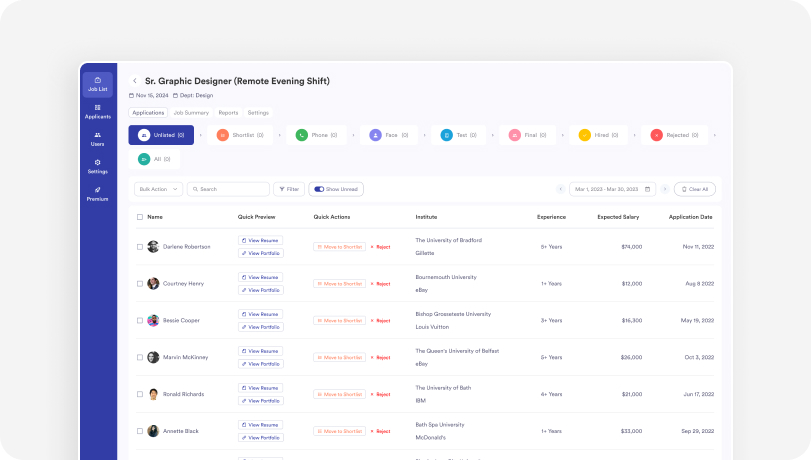The height and width of the screenshot is (460, 811).
Task: Select the Shortlist stage icon
Action: click(x=223, y=135)
